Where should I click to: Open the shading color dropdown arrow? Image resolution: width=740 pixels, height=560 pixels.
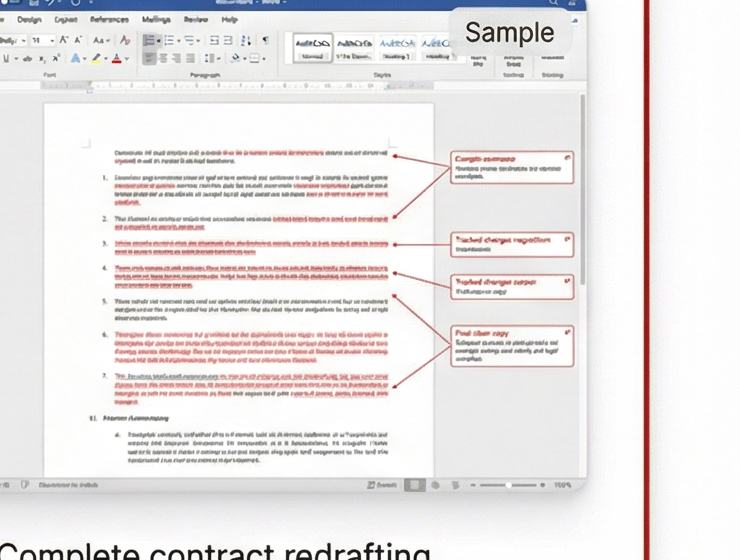(x=244, y=59)
